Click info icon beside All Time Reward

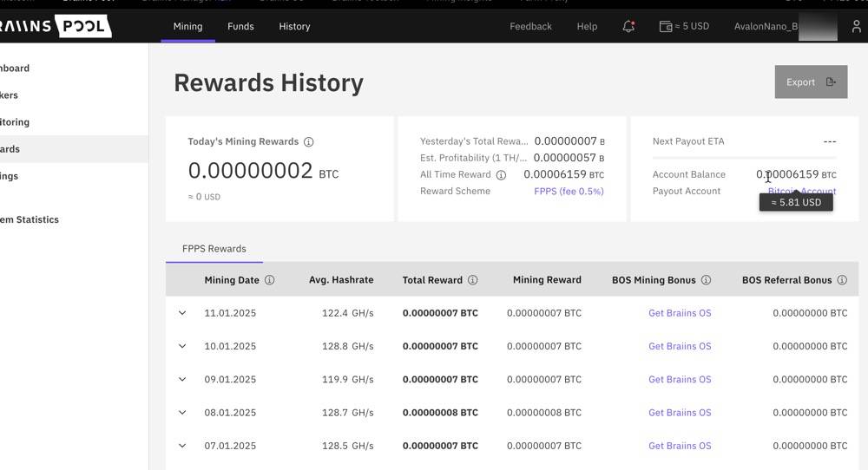501,175
